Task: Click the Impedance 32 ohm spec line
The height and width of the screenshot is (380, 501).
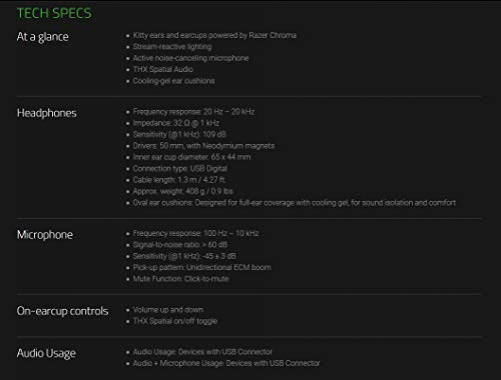Action: pos(176,123)
